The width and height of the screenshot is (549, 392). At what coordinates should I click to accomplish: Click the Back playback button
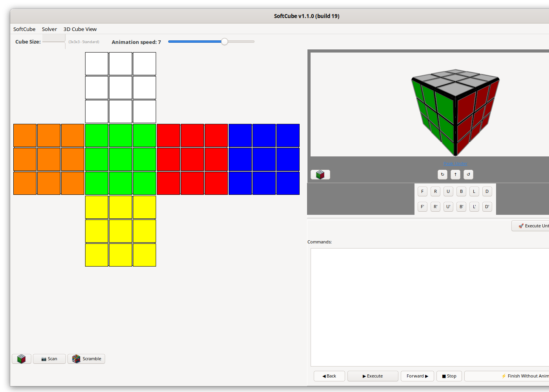click(x=329, y=376)
